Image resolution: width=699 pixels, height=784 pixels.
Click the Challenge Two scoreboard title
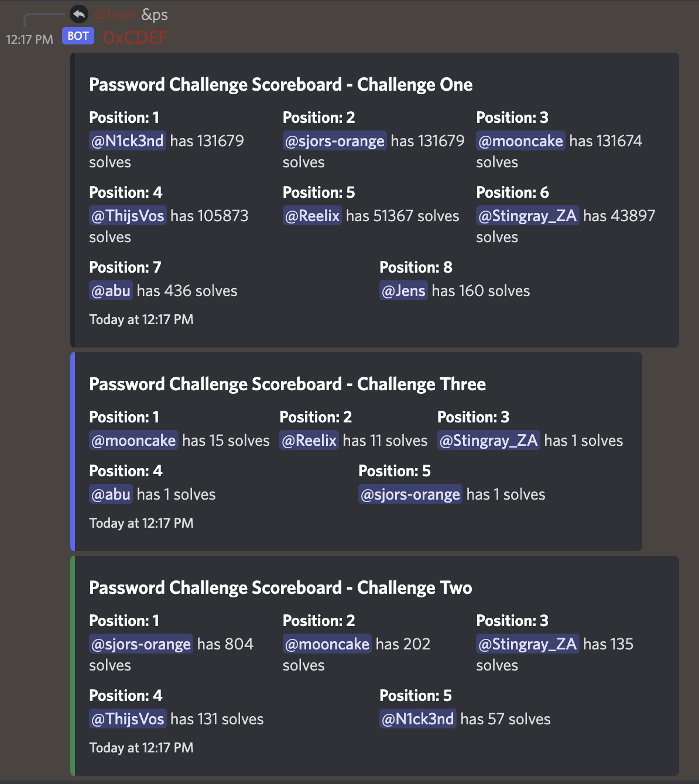coord(280,588)
